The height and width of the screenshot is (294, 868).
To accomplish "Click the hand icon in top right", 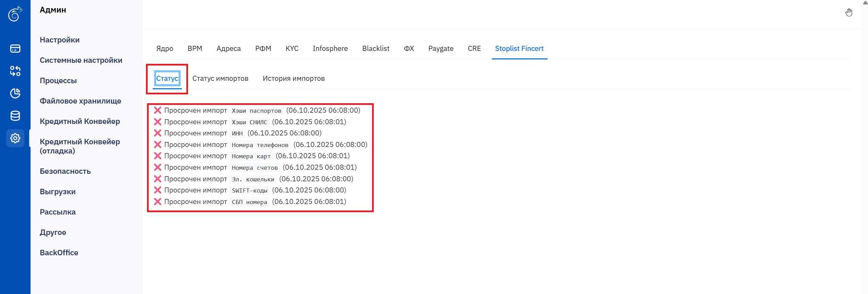I will 849,13.
